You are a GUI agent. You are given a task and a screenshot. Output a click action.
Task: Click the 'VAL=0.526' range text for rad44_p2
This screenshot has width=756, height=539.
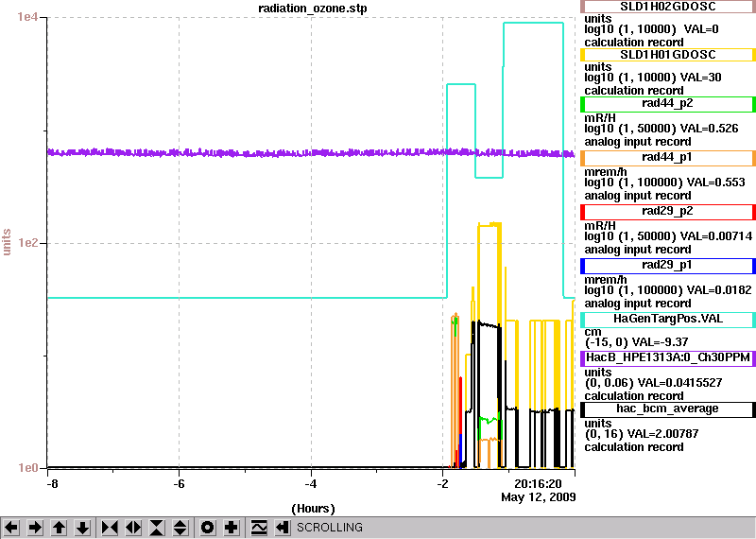pos(709,129)
